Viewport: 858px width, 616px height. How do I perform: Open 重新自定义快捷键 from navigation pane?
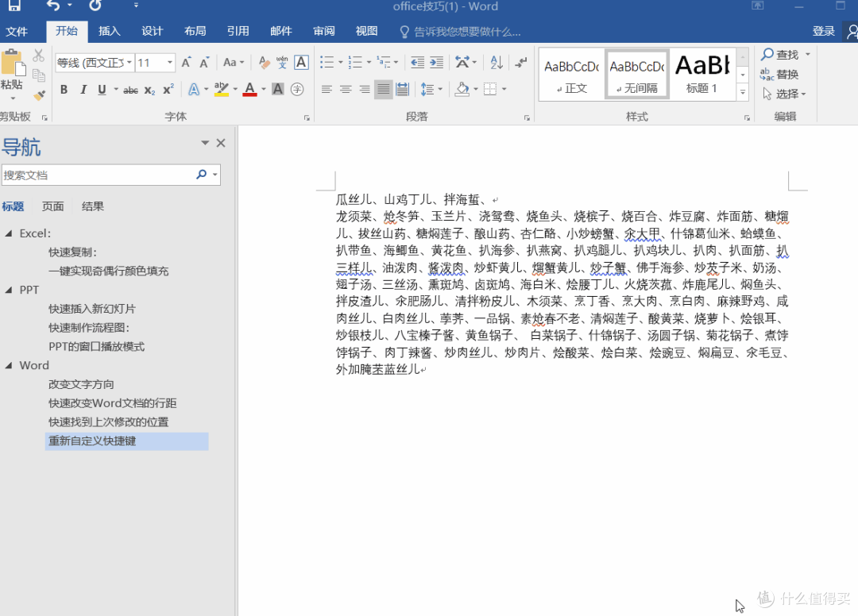coord(93,441)
